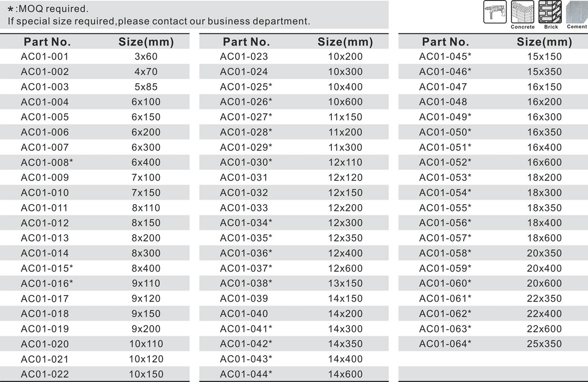Image resolution: width=588 pixels, height=382 pixels.
Task: Click the first Part No. column header
Action: pos(47,42)
